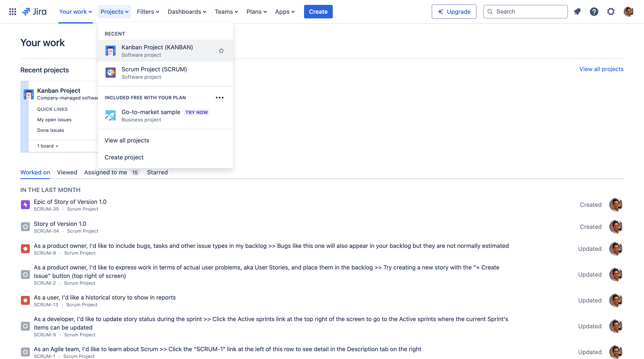Click the TRY NOW badge
Image resolution: width=644 pixels, height=359 pixels.
point(196,112)
